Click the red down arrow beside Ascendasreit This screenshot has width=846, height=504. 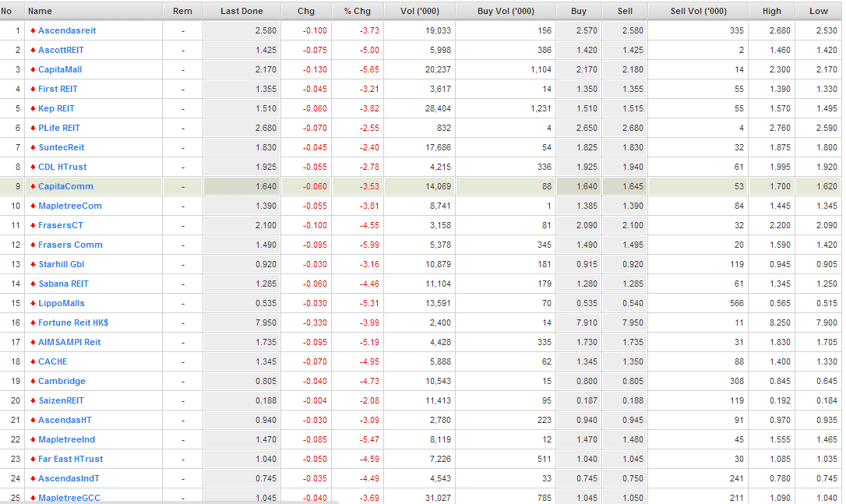click(x=33, y=30)
